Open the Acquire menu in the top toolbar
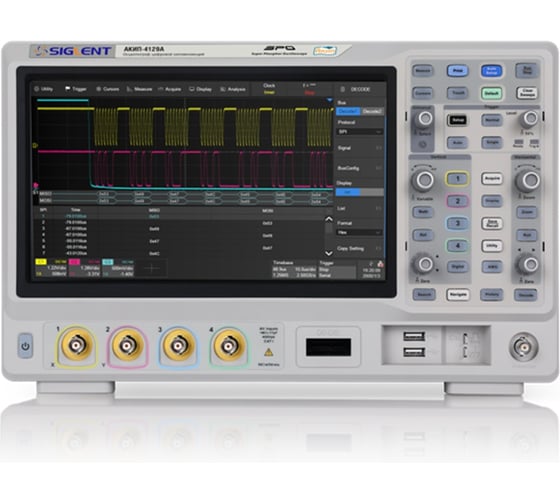Viewport: 560px width, 504px height. tap(170, 89)
